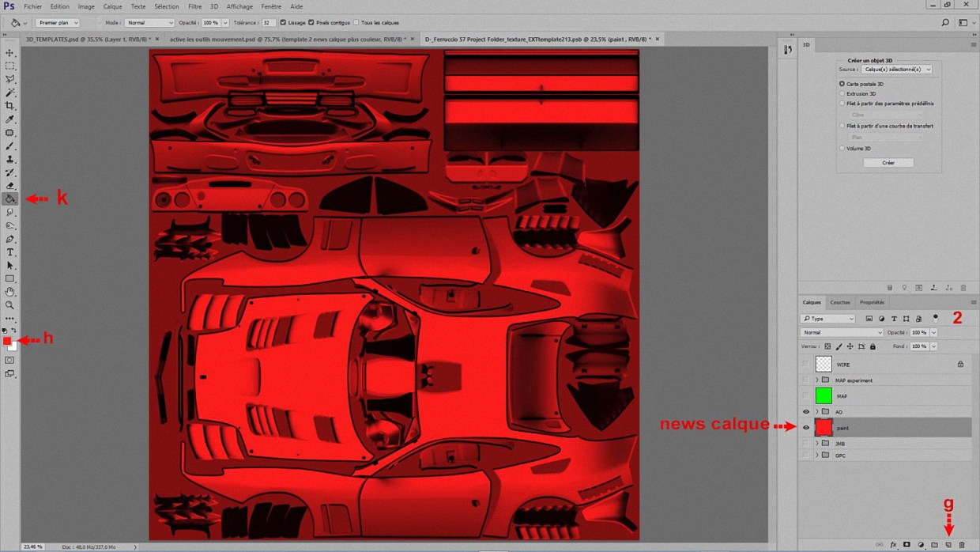The height and width of the screenshot is (552, 980).
Task: Click the zoom percentage field in status bar
Action: pos(33,546)
